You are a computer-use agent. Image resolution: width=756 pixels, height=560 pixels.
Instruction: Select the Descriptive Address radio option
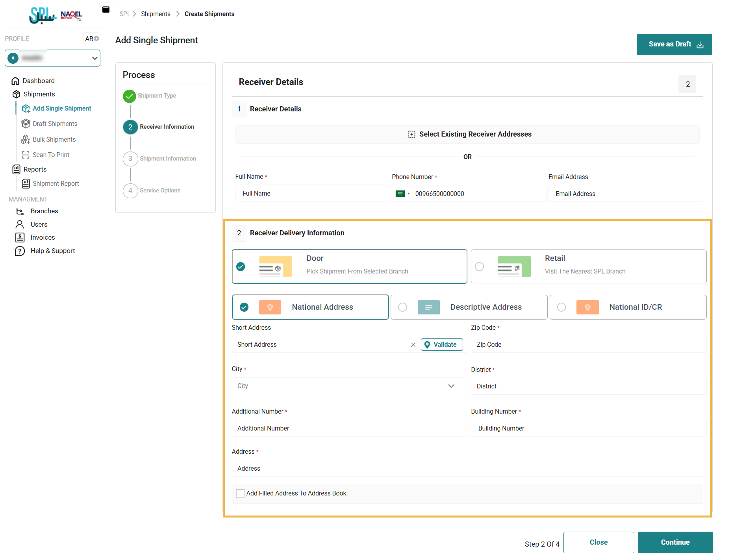(402, 307)
